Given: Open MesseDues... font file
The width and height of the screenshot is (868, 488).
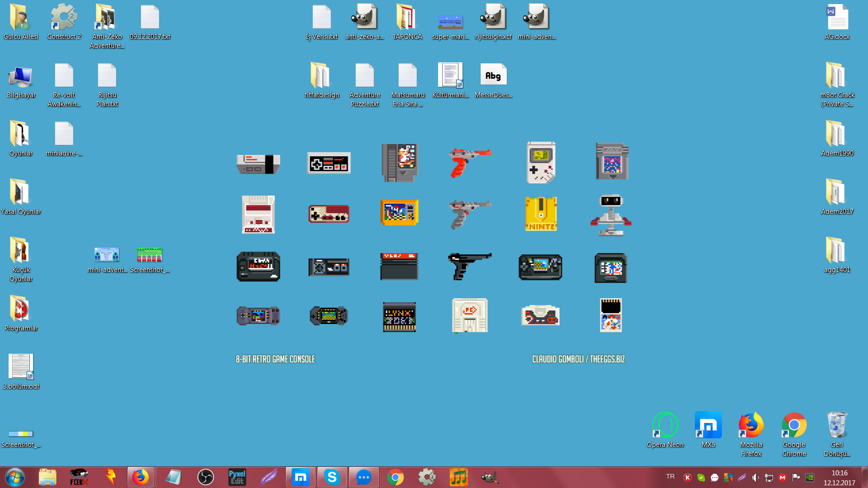Looking at the screenshot, I should pyautogui.click(x=493, y=81).
